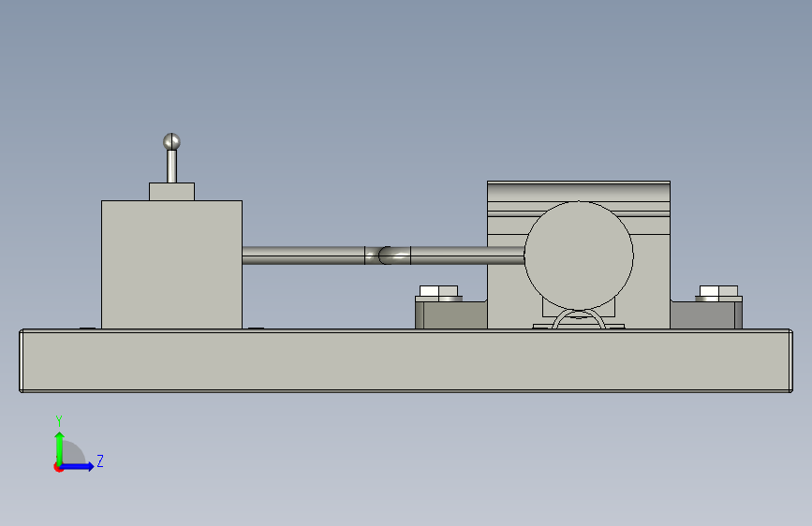This screenshot has height=526, width=812.
Task: Select the long base plate
Action: point(406,361)
